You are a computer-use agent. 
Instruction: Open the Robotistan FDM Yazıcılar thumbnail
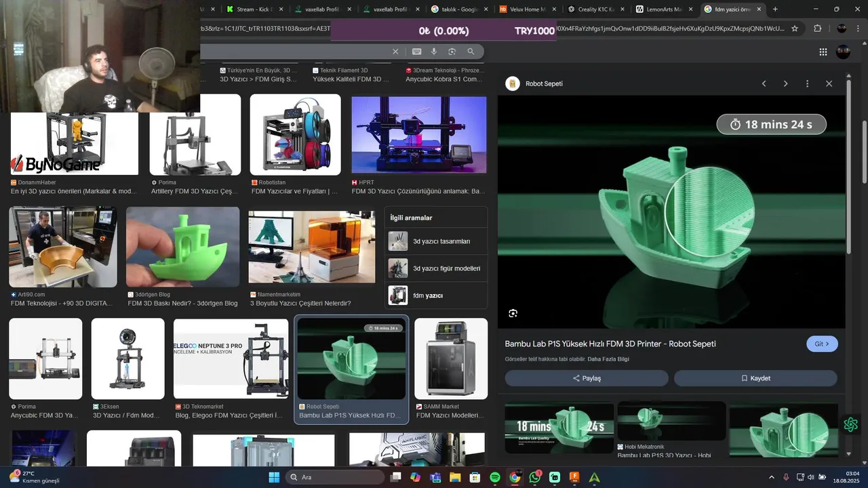coord(296,135)
